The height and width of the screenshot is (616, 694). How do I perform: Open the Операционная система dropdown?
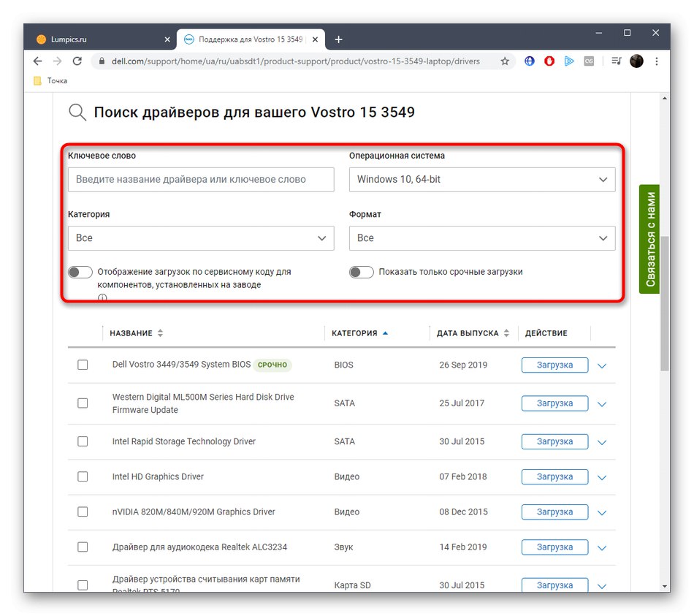[482, 179]
